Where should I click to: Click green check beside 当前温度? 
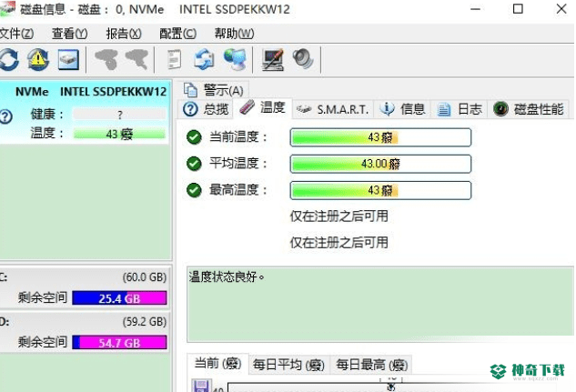[194, 137]
